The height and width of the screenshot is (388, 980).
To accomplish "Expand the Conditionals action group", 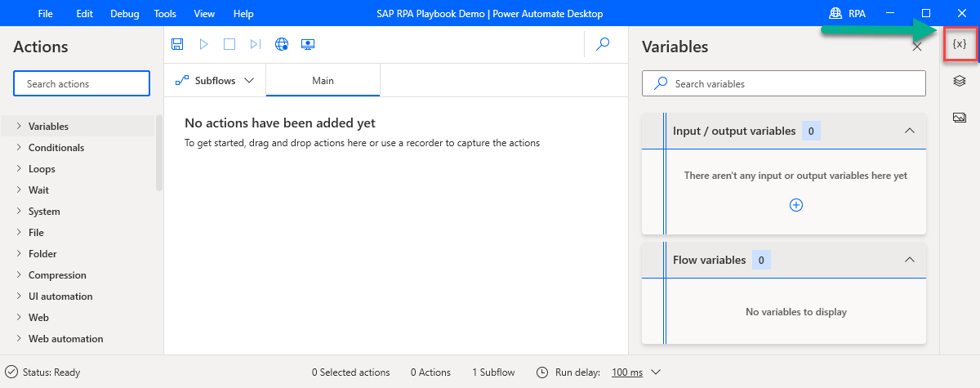I will coord(19,147).
